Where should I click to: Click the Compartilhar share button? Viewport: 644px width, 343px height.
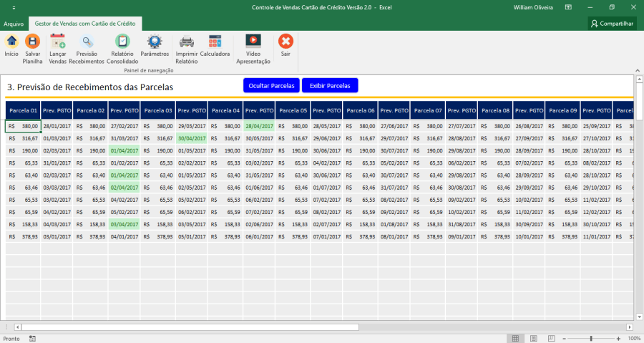[612, 24]
